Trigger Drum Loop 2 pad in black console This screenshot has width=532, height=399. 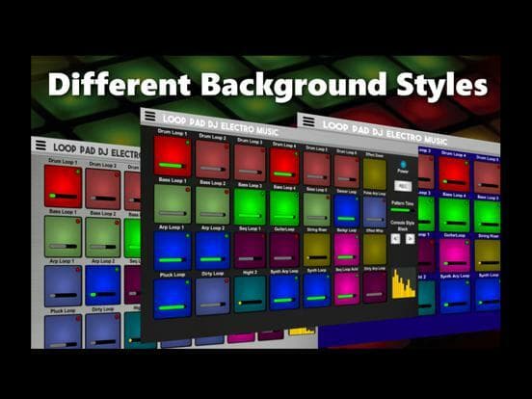213,159
